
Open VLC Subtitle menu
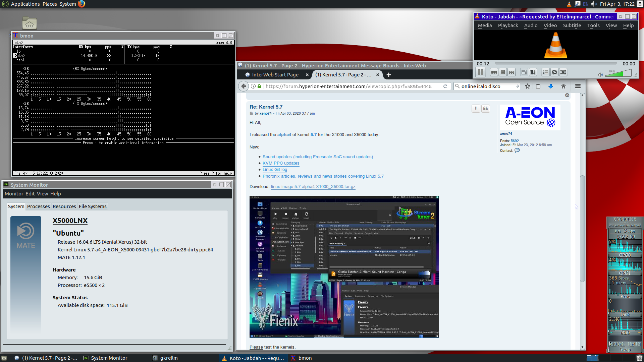pyautogui.click(x=572, y=25)
